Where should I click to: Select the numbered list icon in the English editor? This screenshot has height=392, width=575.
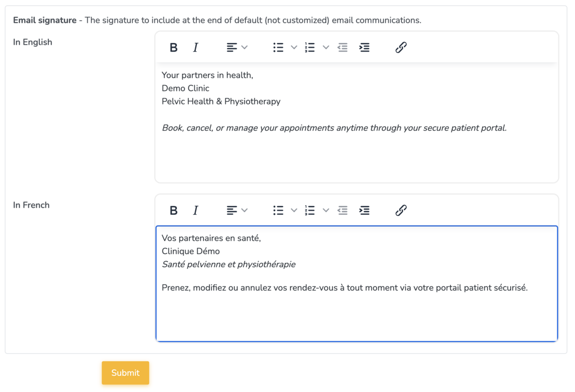click(x=310, y=47)
